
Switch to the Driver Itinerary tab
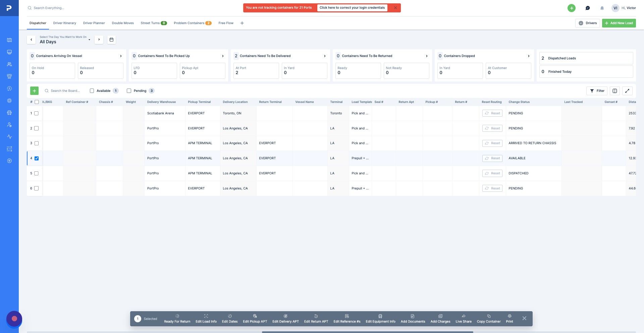click(65, 23)
